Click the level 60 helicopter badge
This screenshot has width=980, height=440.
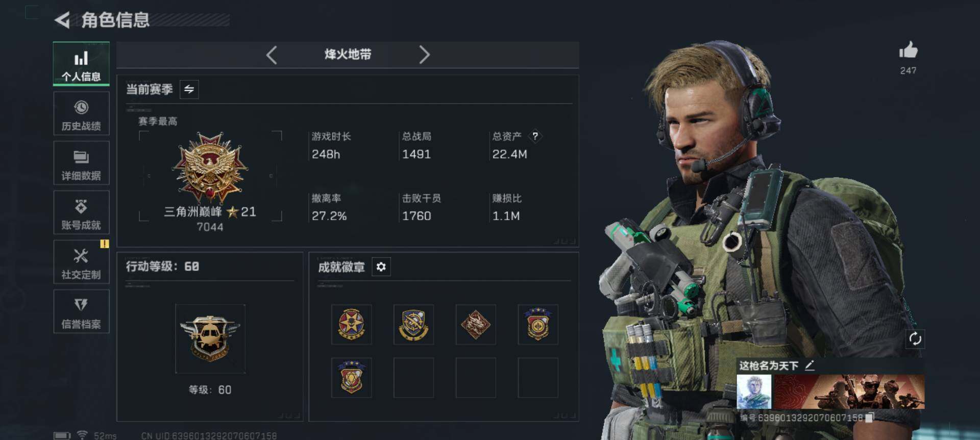(210, 338)
